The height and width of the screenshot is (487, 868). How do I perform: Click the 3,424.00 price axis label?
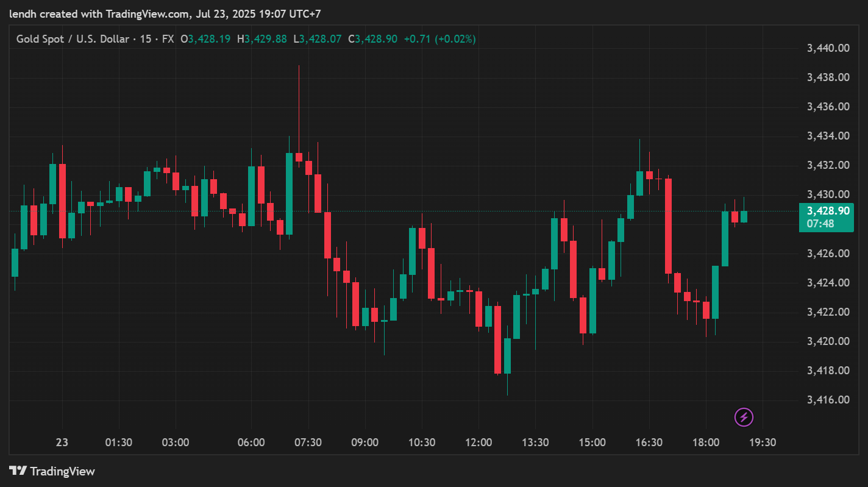pyautogui.click(x=828, y=283)
